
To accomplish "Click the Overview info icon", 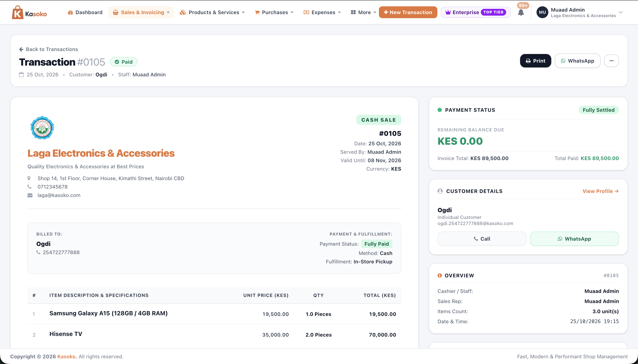I will coord(440,275).
